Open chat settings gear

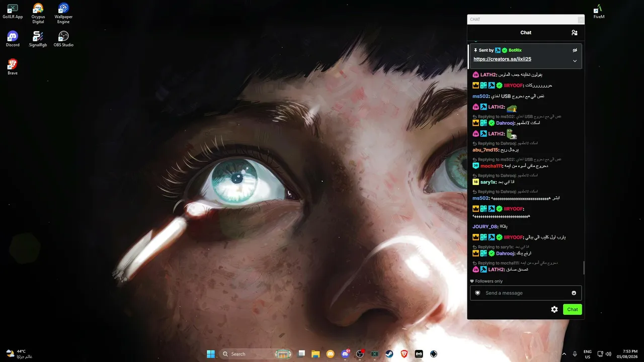point(554,310)
